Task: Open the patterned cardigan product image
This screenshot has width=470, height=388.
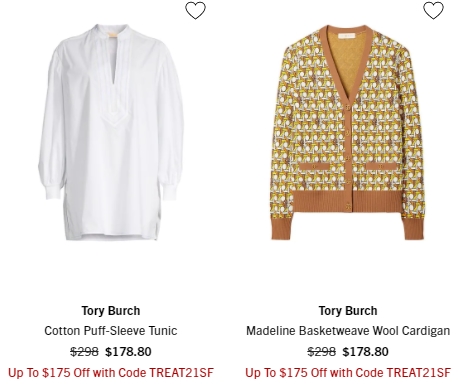Action: coord(348,132)
